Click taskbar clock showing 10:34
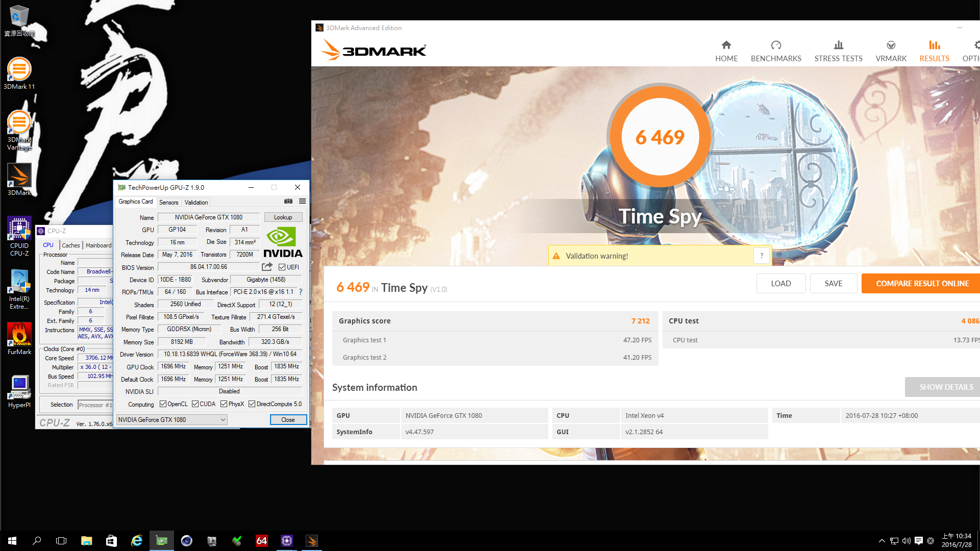This screenshot has width=980, height=551. pos(956,541)
